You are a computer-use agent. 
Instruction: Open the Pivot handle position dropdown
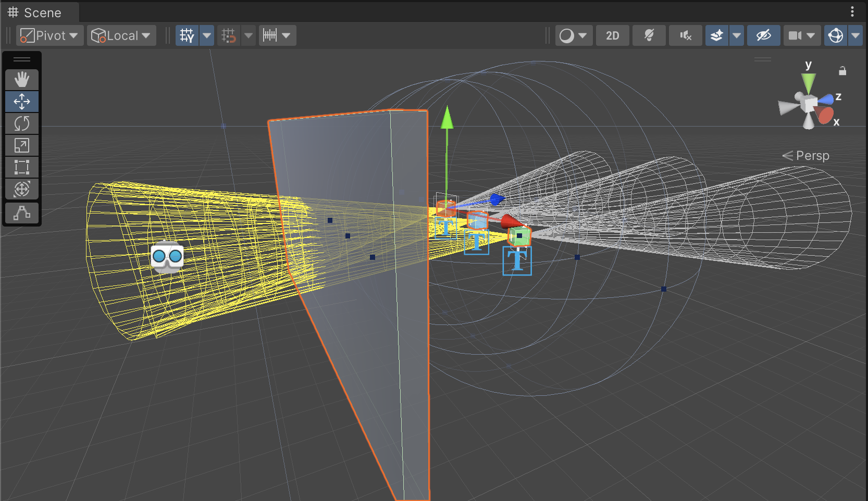tap(49, 35)
